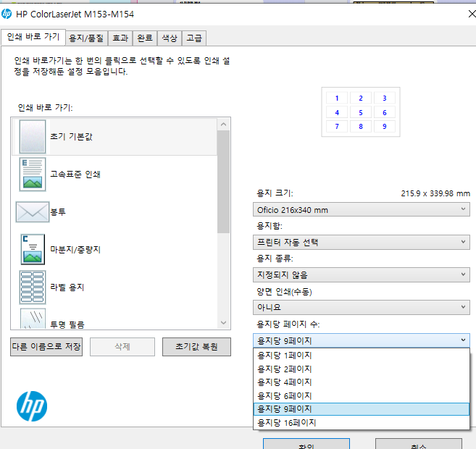
Task: Choose 용지당 1페이지 from the list
Action: (362, 356)
